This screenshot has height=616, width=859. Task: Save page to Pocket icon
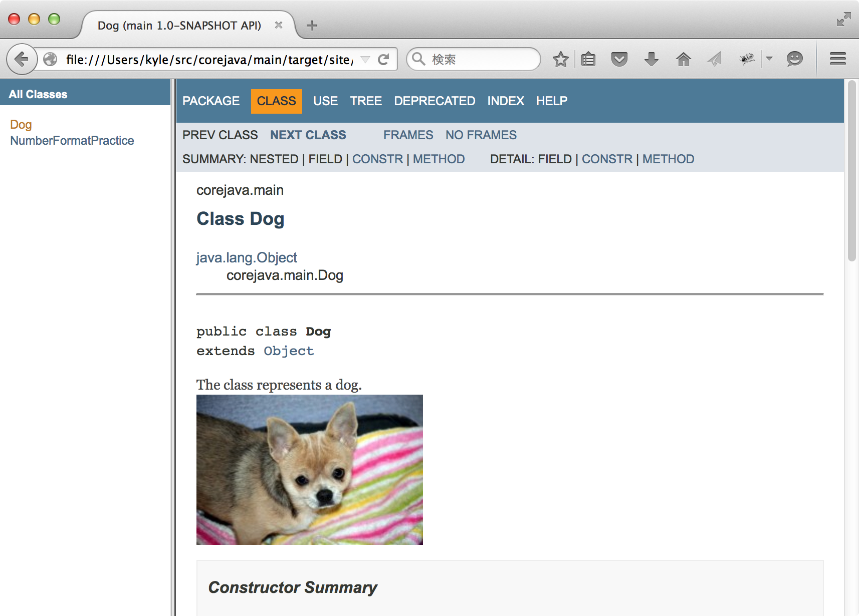pos(619,59)
